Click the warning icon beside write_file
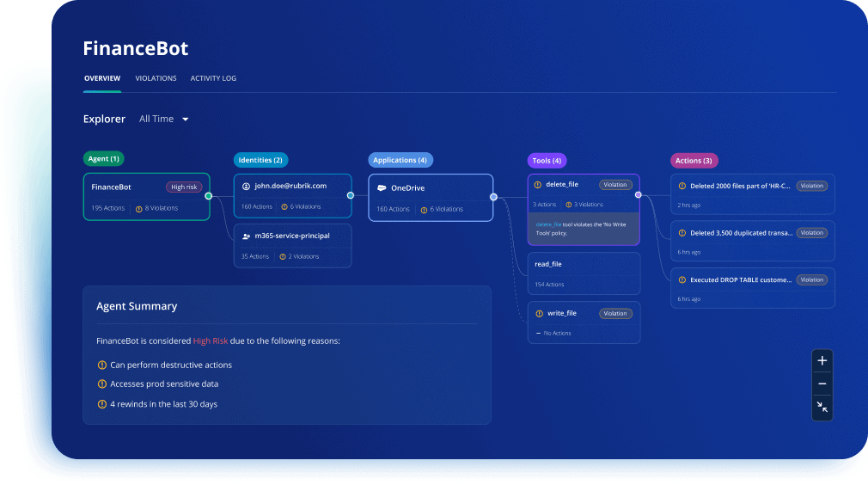 [x=539, y=314]
